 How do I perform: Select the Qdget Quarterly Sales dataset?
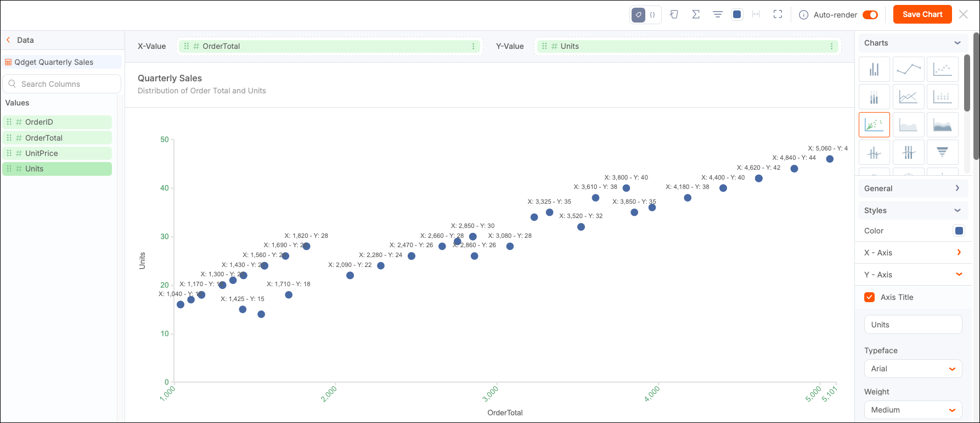click(x=61, y=62)
